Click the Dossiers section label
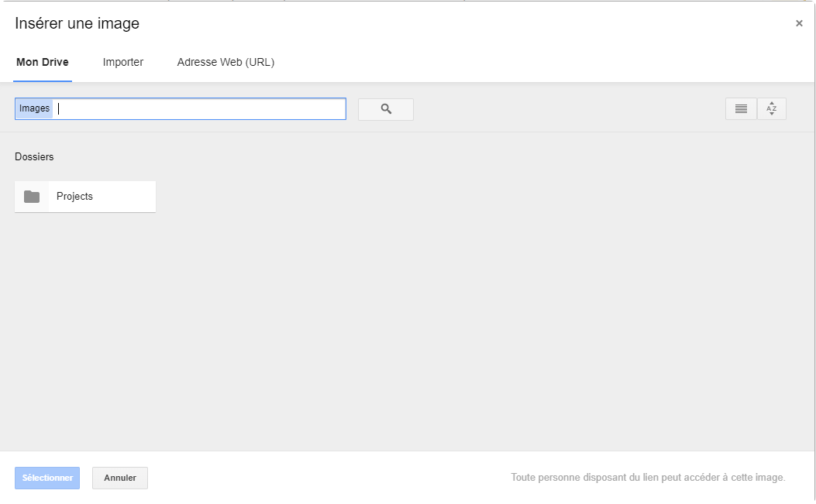Screen dimensions: 816x504 point(34,157)
